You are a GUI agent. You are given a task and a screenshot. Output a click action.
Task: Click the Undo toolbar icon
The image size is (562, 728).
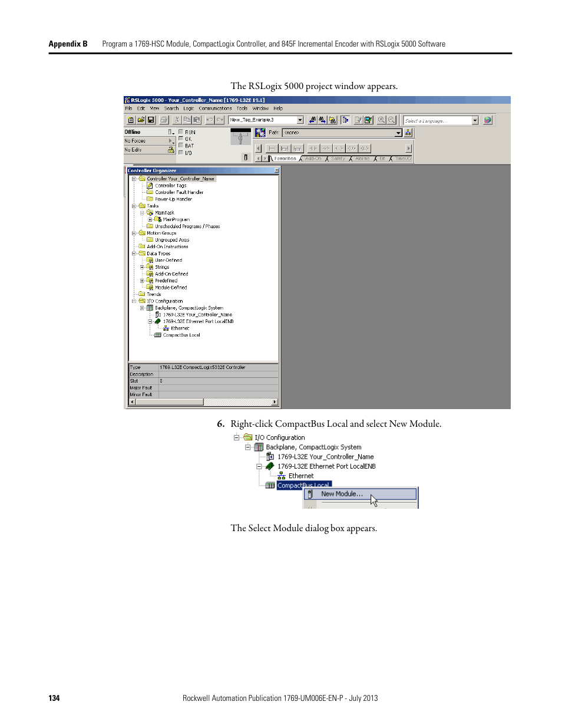click(210, 120)
